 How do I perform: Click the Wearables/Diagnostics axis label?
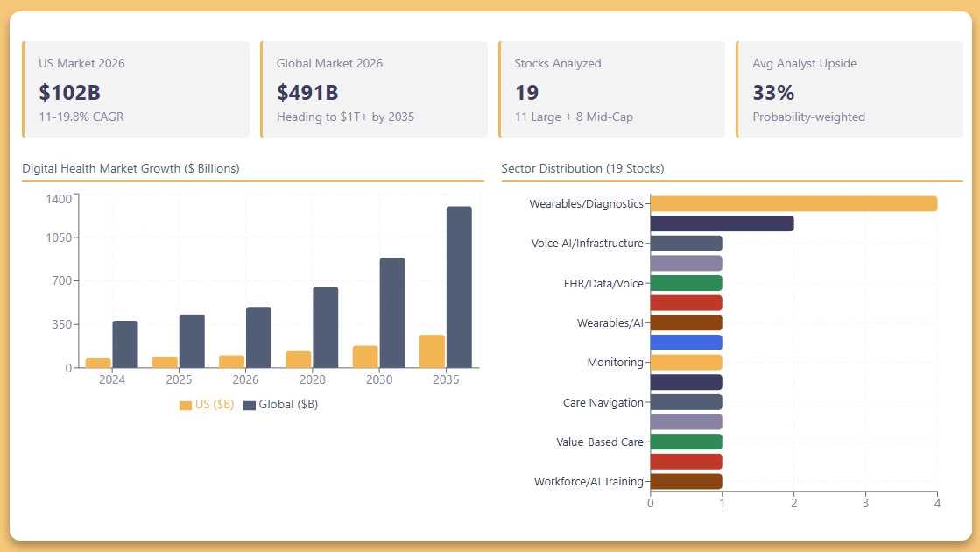pos(586,204)
